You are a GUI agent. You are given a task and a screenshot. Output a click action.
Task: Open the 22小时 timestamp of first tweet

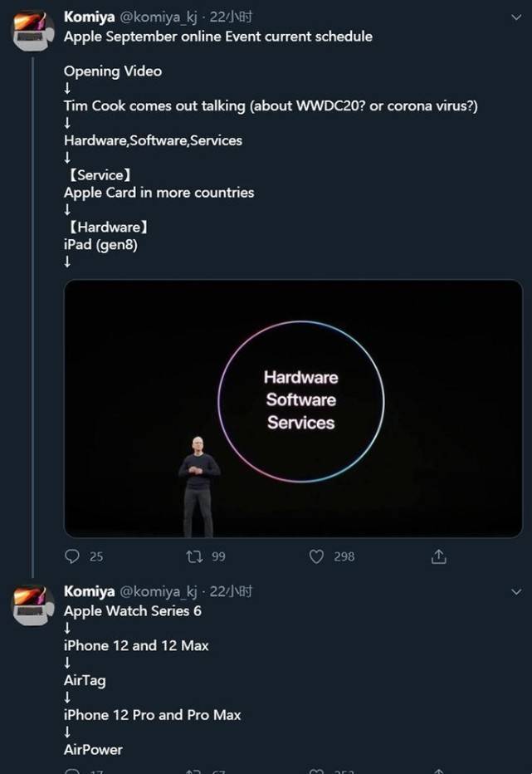point(231,17)
